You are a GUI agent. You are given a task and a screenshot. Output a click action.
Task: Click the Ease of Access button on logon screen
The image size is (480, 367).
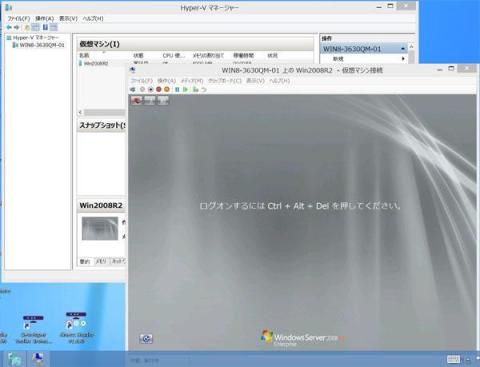146,339
